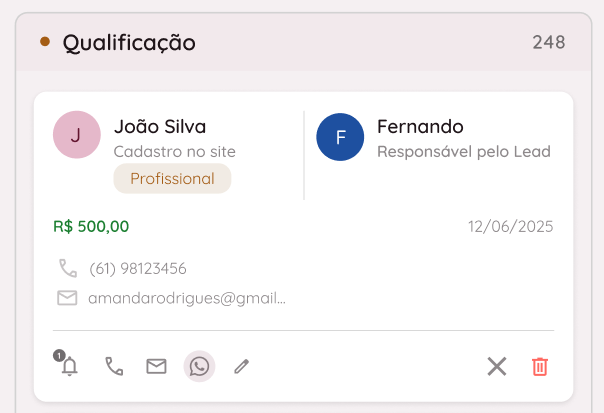604x413 pixels.
Task: Click the date 12/06/2025
Action: (x=510, y=226)
